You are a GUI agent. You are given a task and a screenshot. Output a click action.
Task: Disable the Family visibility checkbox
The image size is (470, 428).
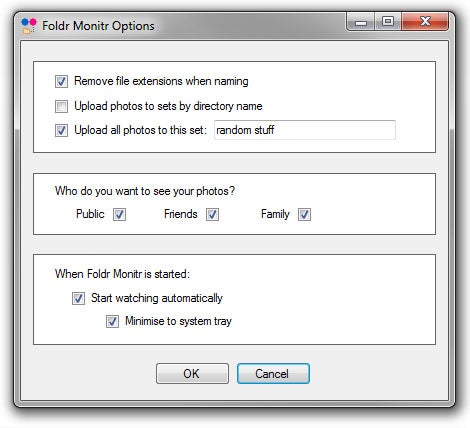point(304,214)
